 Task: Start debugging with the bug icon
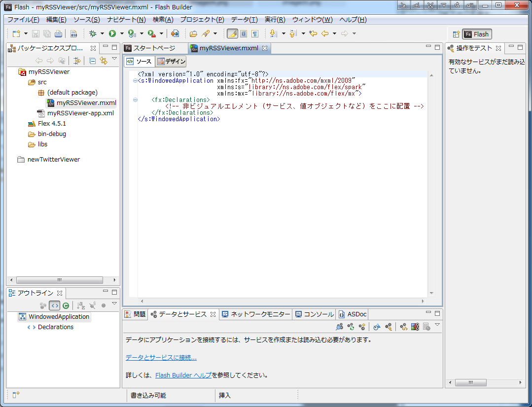click(93, 34)
